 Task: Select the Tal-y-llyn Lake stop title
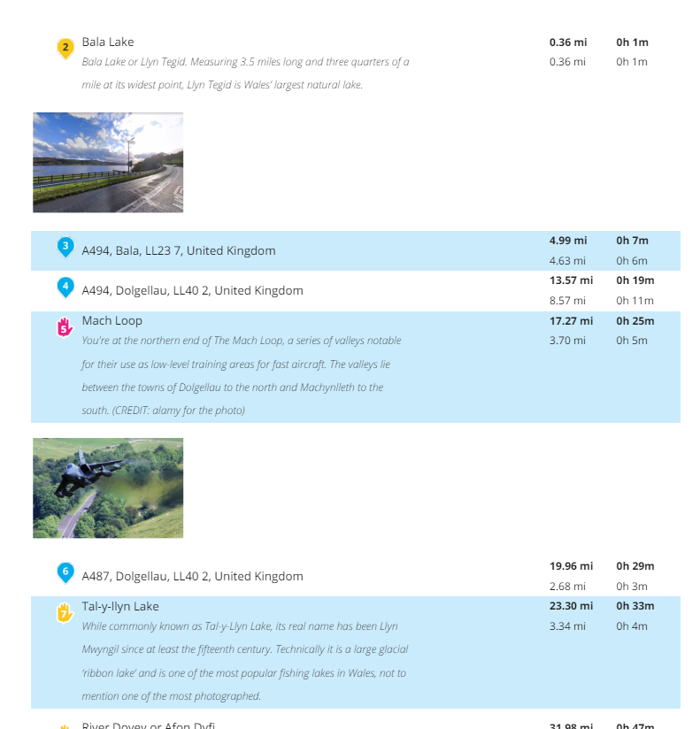pyautogui.click(x=120, y=606)
